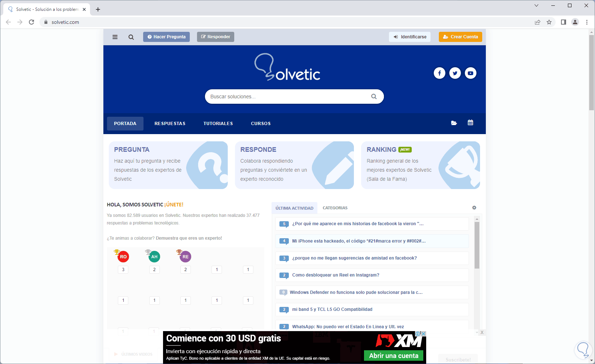Open the PREGUNTA card

pyautogui.click(x=168, y=165)
